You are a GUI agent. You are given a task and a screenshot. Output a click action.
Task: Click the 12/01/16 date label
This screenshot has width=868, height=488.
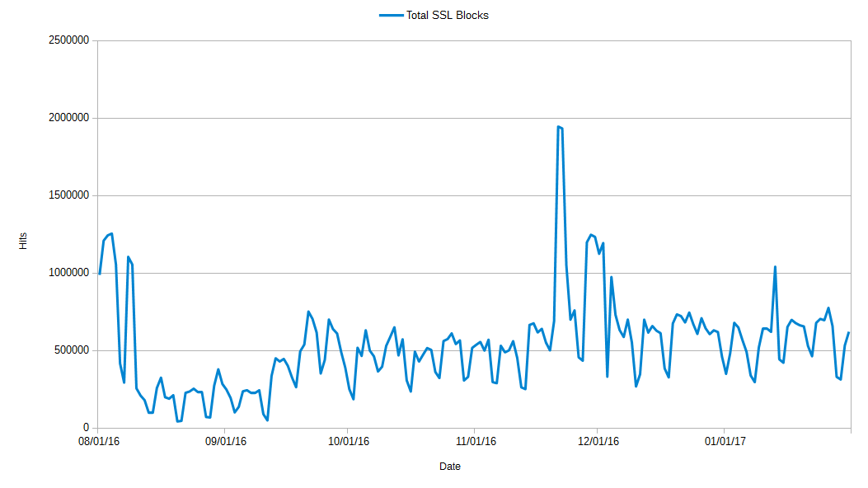tap(599, 441)
